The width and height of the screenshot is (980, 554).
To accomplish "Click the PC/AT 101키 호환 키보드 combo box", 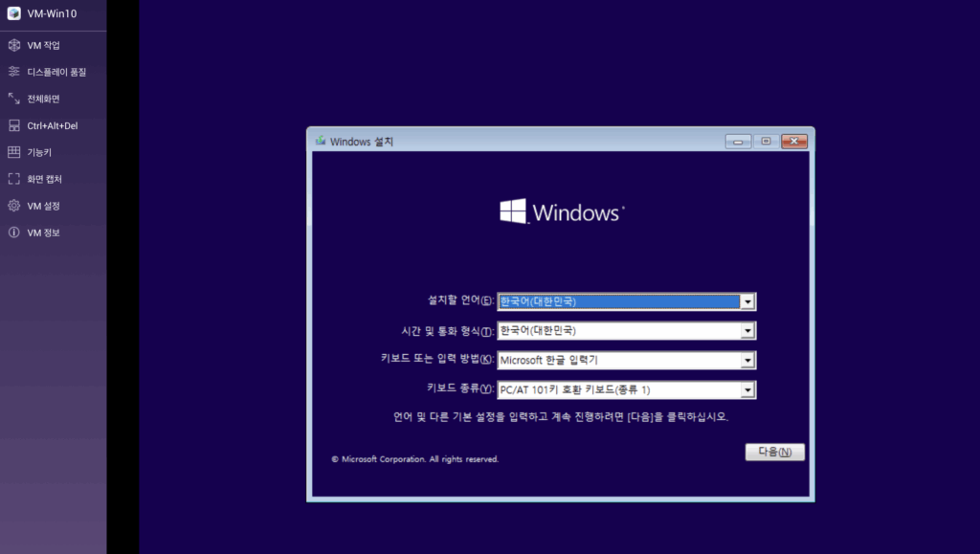I will (x=626, y=389).
